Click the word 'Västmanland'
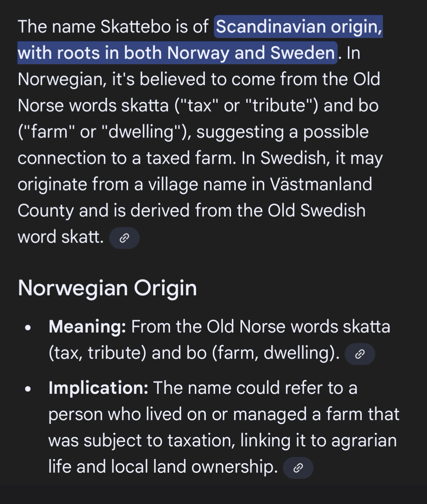The image size is (427, 504). click(321, 184)
